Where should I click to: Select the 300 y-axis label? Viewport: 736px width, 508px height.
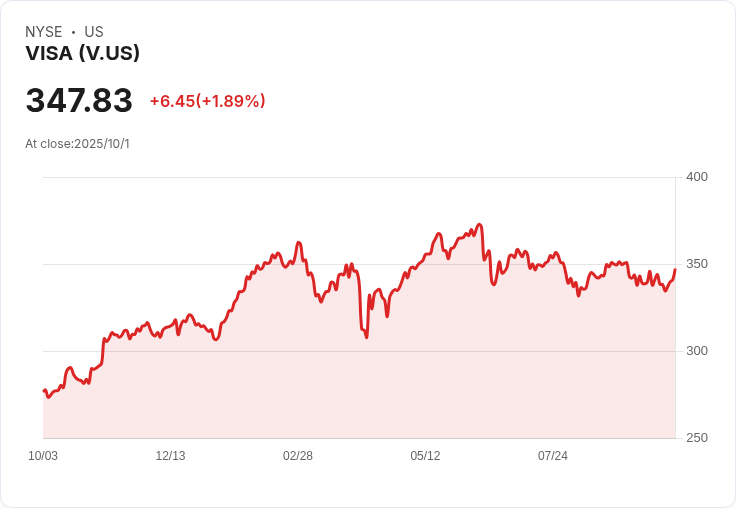(x=697, y=351)
